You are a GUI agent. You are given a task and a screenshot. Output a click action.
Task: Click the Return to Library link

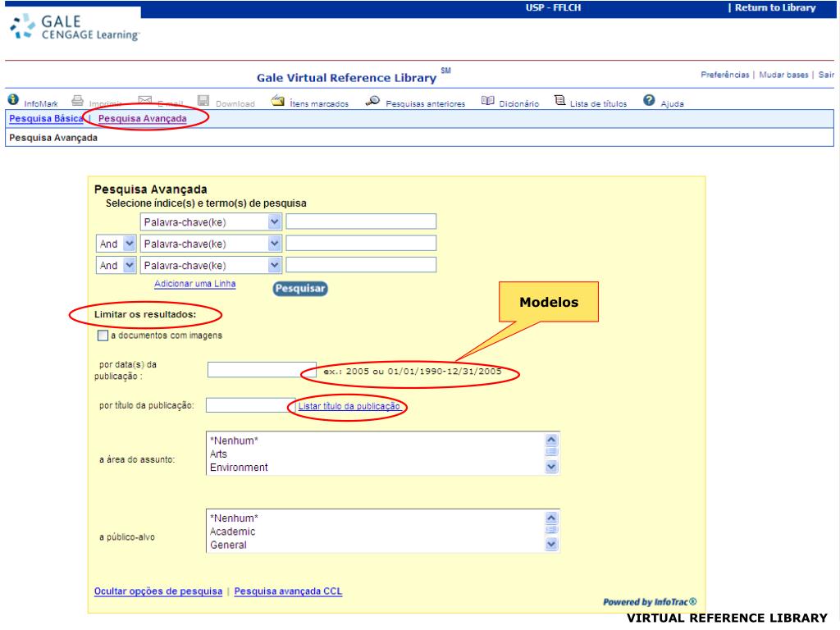pyautogui.click(x=775, y=7)
